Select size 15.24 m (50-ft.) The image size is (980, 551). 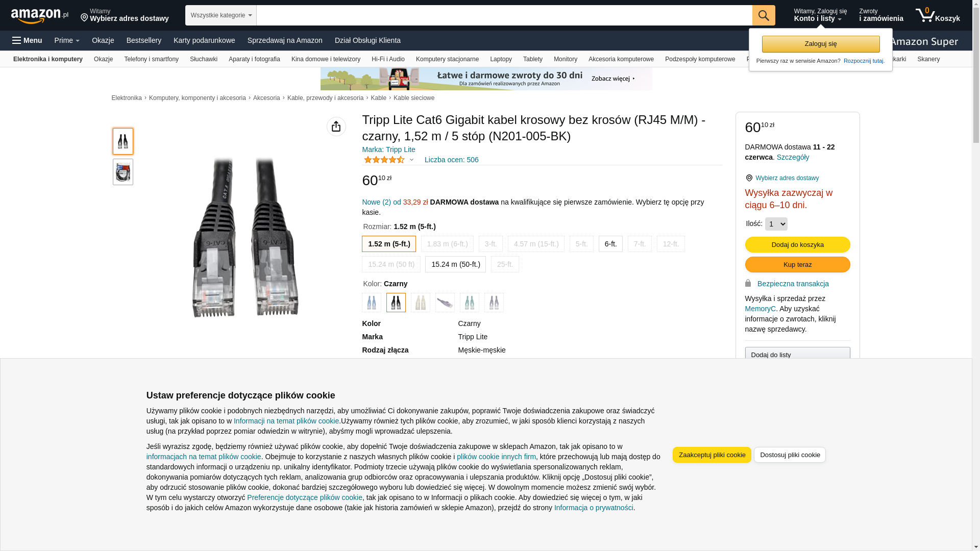point(455,264)
